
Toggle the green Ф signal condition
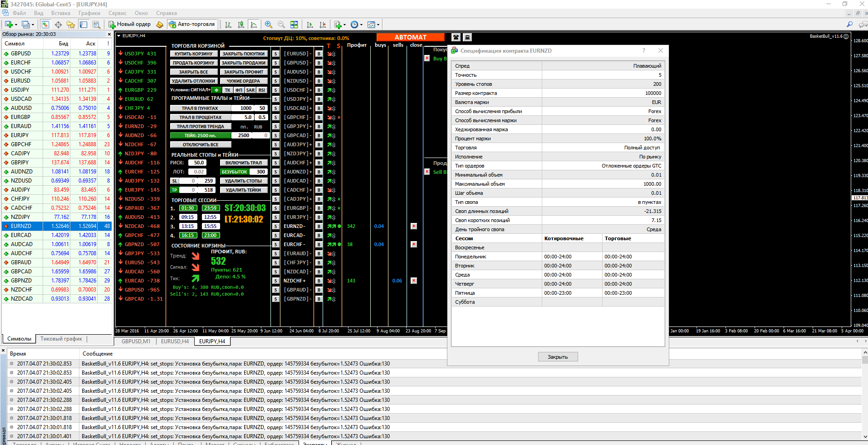[216, 90]
